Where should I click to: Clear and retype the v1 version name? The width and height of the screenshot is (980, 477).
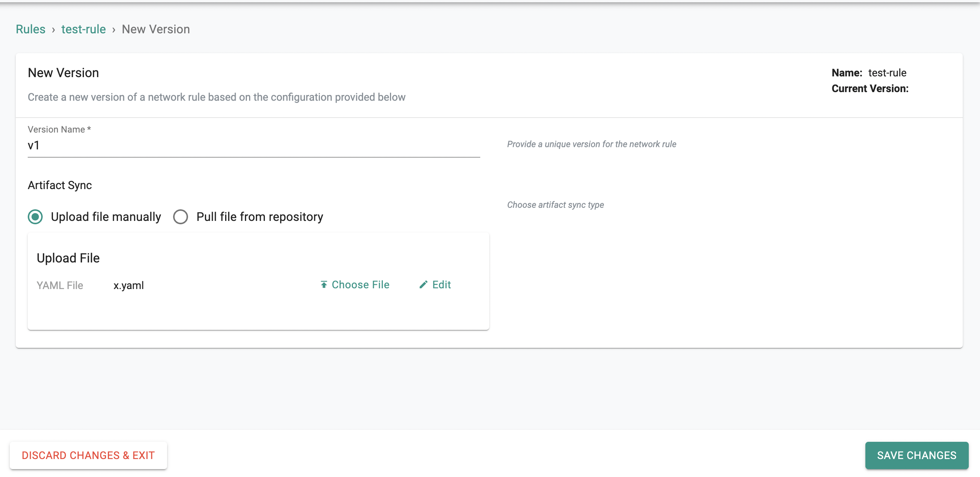pos(254,145)
